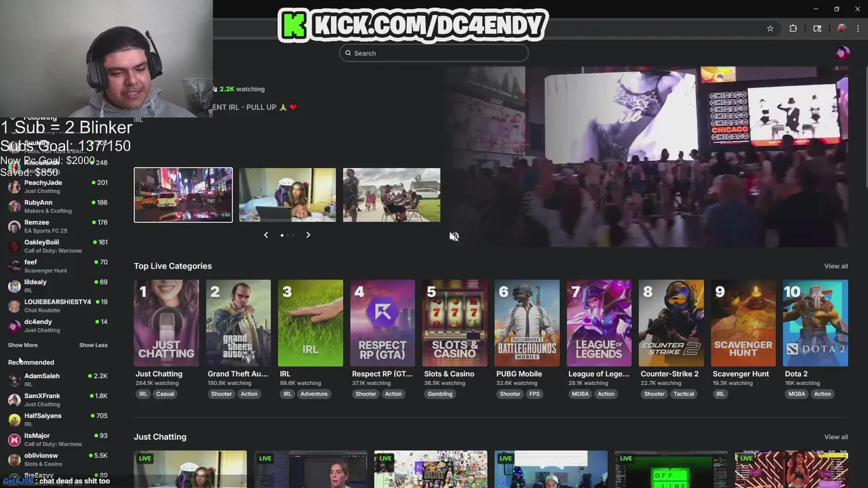Click the MOBA tag under Dota 2
This screenshot has width=868, height=488.
pos(797,394)
